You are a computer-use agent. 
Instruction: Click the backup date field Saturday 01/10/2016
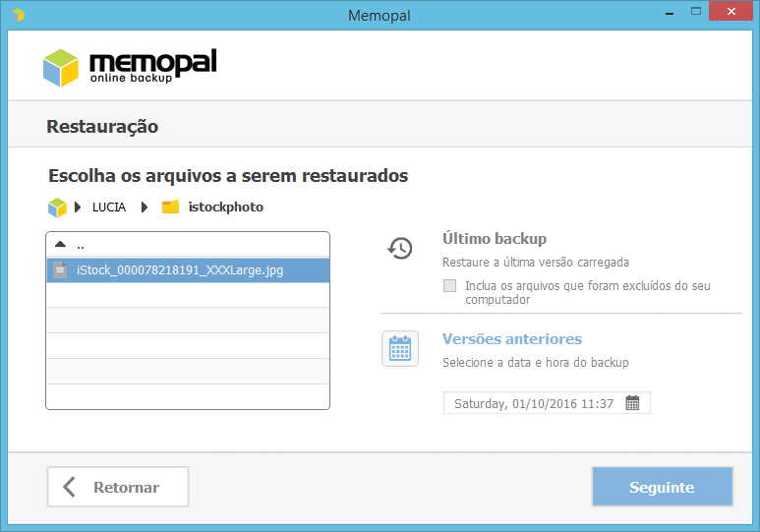click(x=547, y=403)
